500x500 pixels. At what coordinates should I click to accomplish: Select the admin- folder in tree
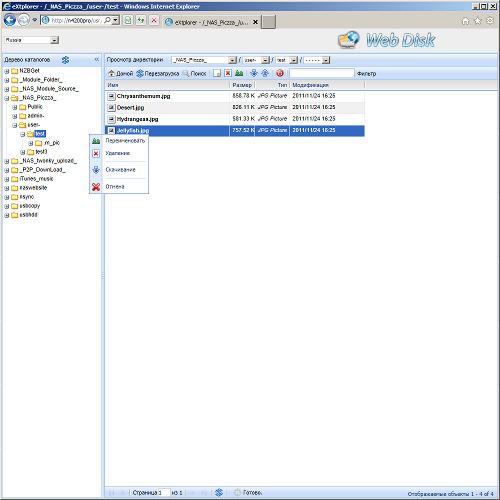35,116
